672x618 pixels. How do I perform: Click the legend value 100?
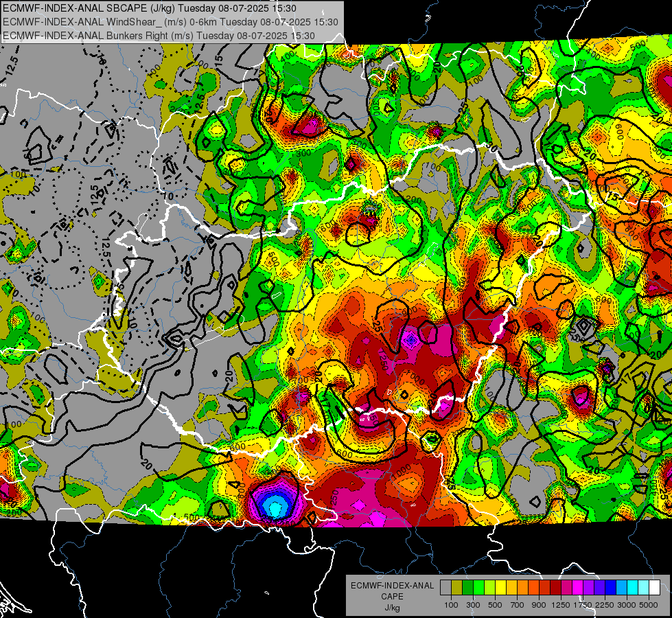451,605
